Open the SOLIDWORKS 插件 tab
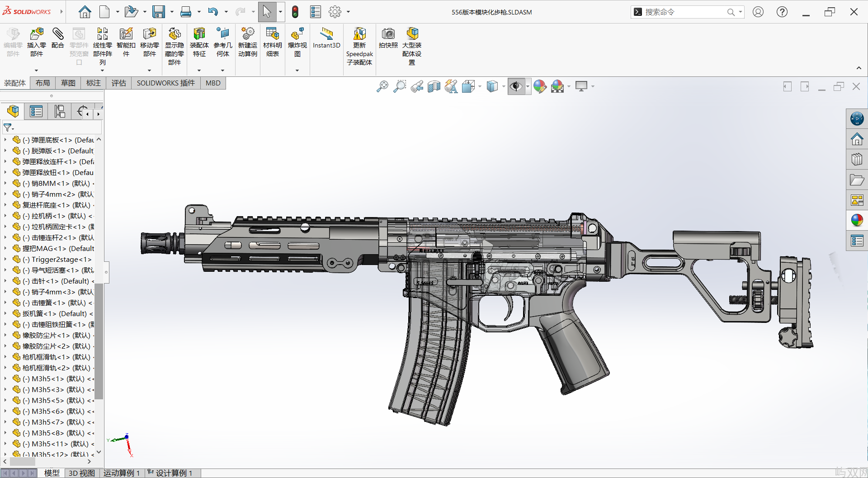 click(165, 83)
